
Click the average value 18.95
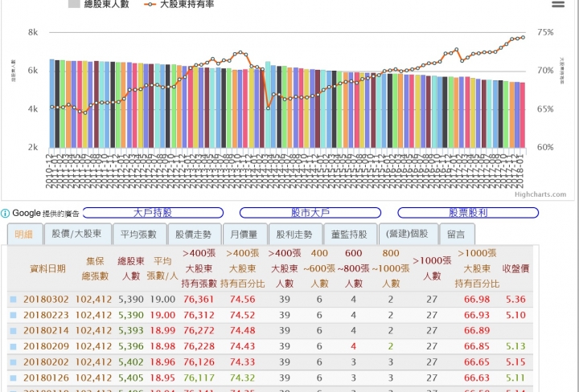point(162,378)
